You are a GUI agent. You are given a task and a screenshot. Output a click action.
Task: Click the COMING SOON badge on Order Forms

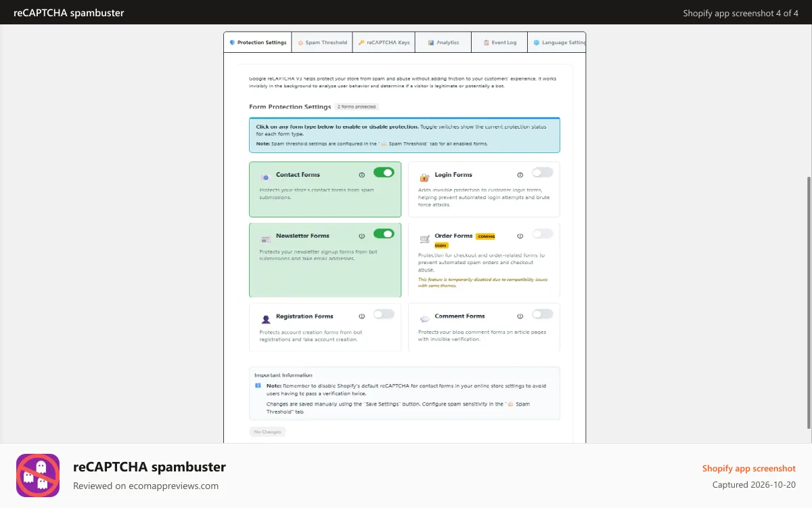pyautogui.click(x=485, y=236)
